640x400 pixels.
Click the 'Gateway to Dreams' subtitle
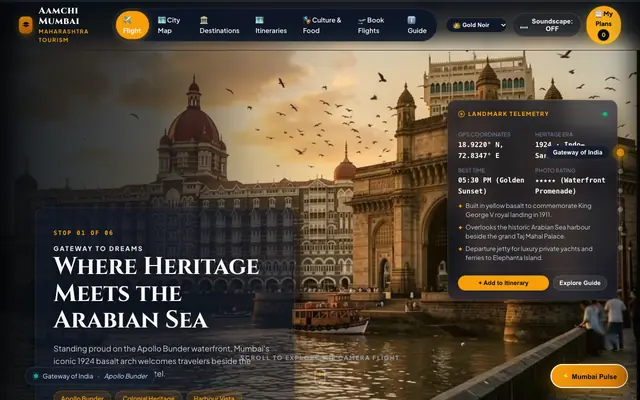(x=98, y=248)
